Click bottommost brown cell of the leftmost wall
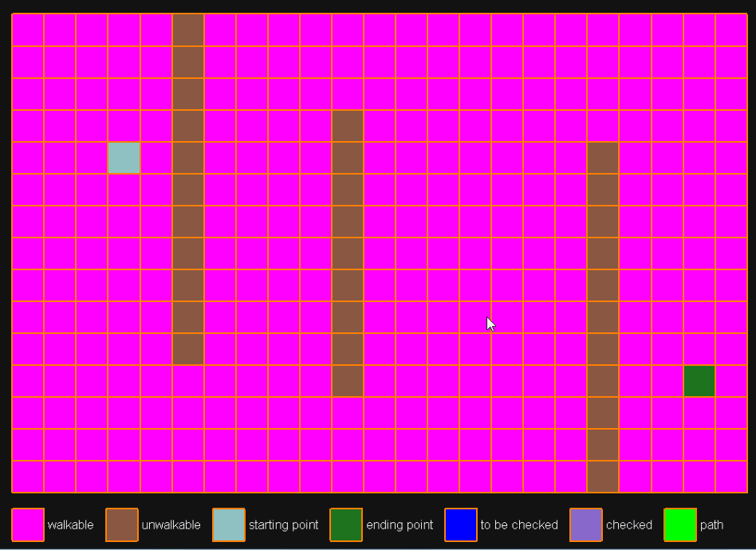The width and height of the screenshot is (756, 550). (188, 349)
